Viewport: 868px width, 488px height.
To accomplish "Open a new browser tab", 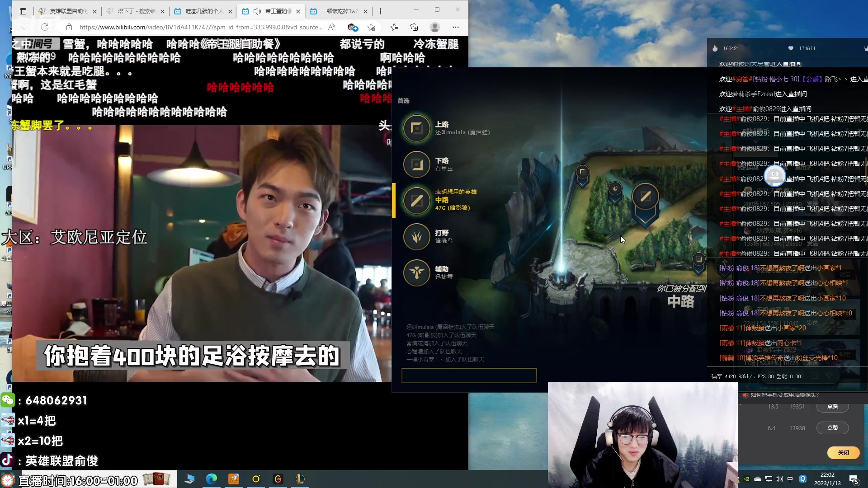I will 380,11.
